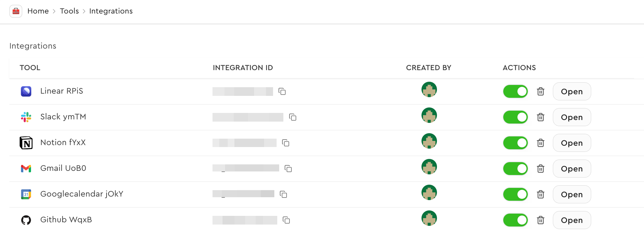
Task: Copy the Linear RPiS integration ID
Action: click(x=282, y=91)
